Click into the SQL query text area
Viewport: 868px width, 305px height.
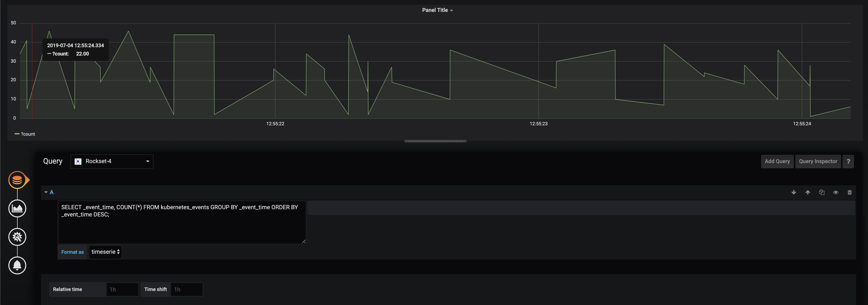[x=182, y=226]
